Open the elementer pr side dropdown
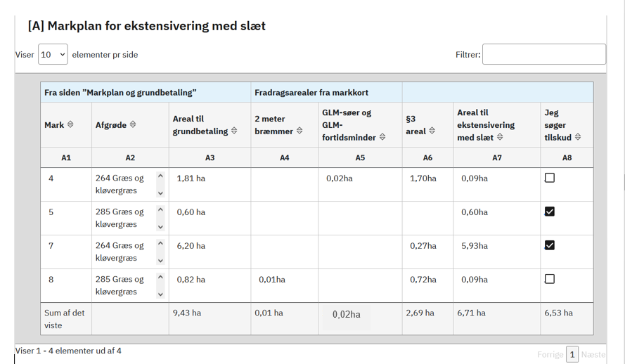This screenshot has width=625, height=364. tap(53, 55)
